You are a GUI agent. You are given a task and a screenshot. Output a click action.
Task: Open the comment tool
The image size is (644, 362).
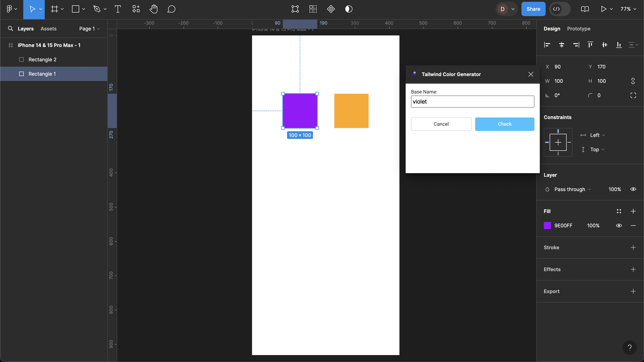[x=171, y=9]
